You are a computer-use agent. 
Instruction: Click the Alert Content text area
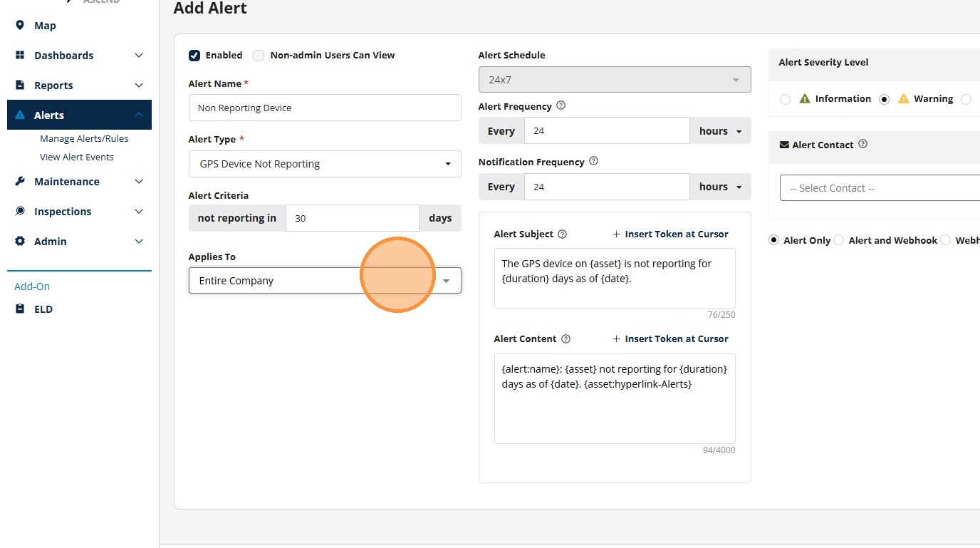(615, 399)
